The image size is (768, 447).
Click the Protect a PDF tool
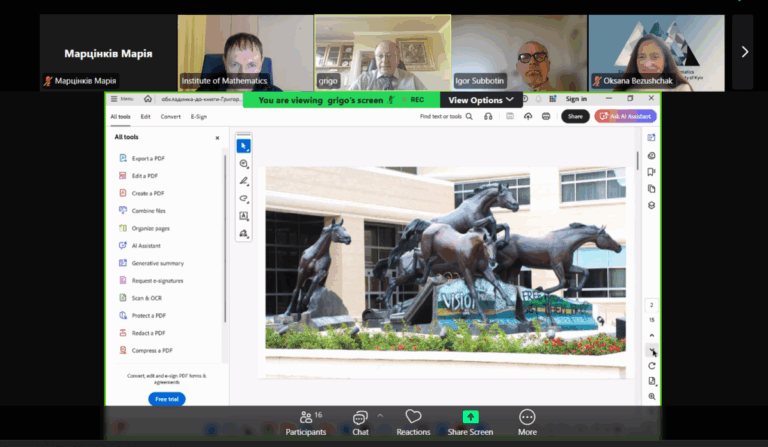(148, 316)
